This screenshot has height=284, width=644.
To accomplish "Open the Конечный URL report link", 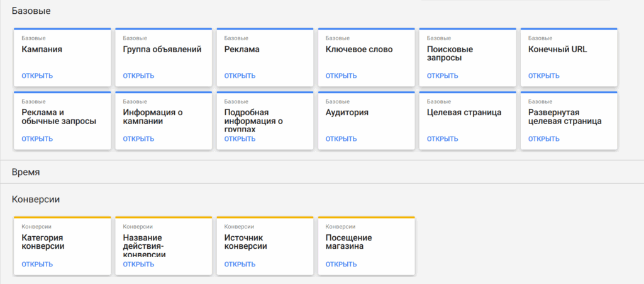I will [x=543, y=76].
